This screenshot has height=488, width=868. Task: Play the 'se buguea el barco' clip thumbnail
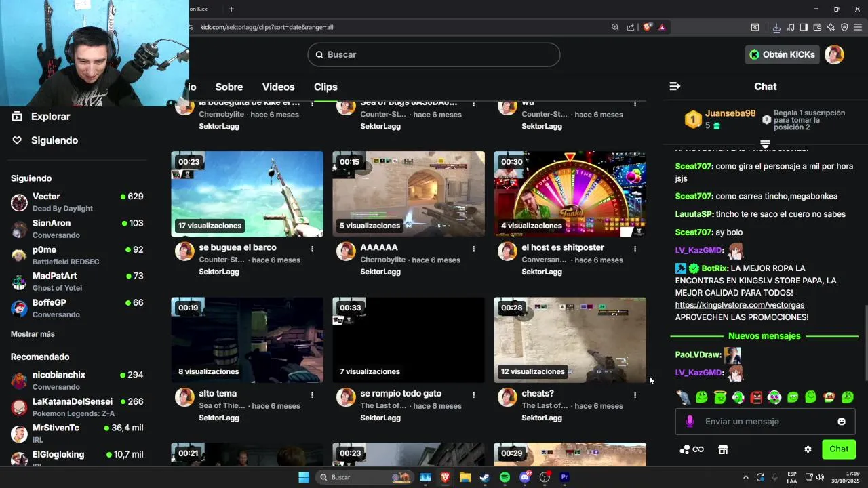[247, 194]
